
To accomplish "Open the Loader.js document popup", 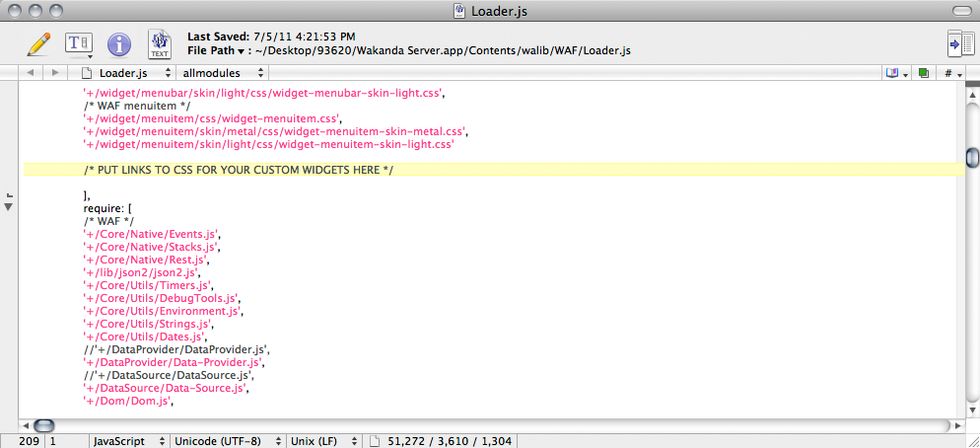I will click(126, 73).
